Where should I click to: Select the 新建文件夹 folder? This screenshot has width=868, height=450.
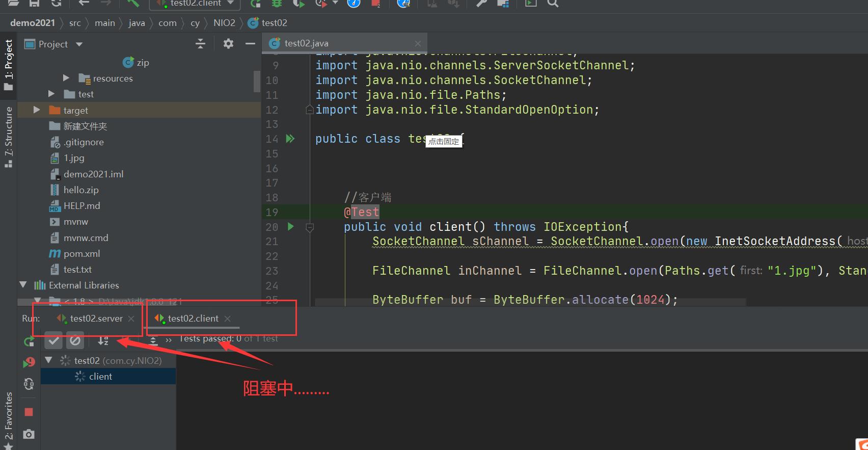78,126
